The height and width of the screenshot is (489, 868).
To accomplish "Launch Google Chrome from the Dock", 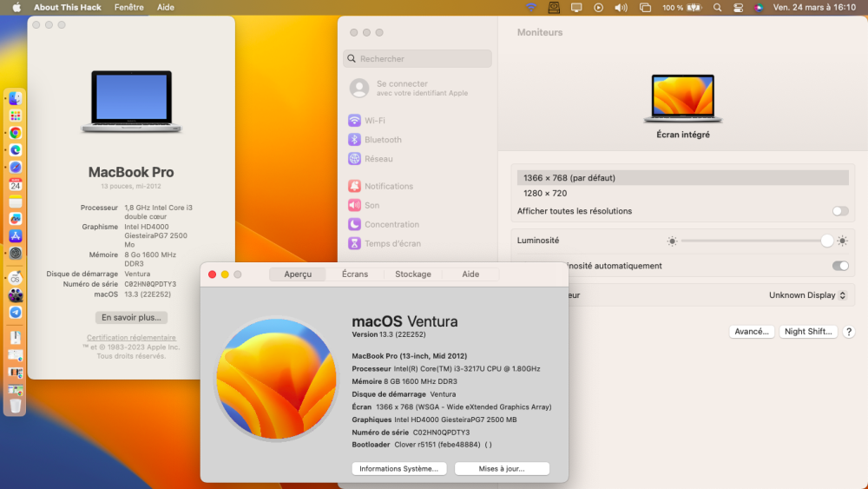I will [16, 133].
